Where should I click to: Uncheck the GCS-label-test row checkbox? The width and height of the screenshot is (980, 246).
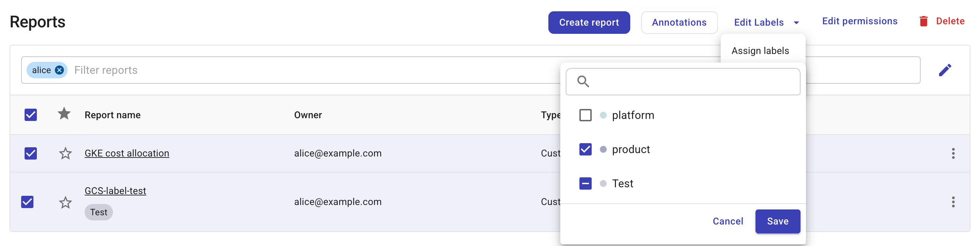[x=27, y=202]
